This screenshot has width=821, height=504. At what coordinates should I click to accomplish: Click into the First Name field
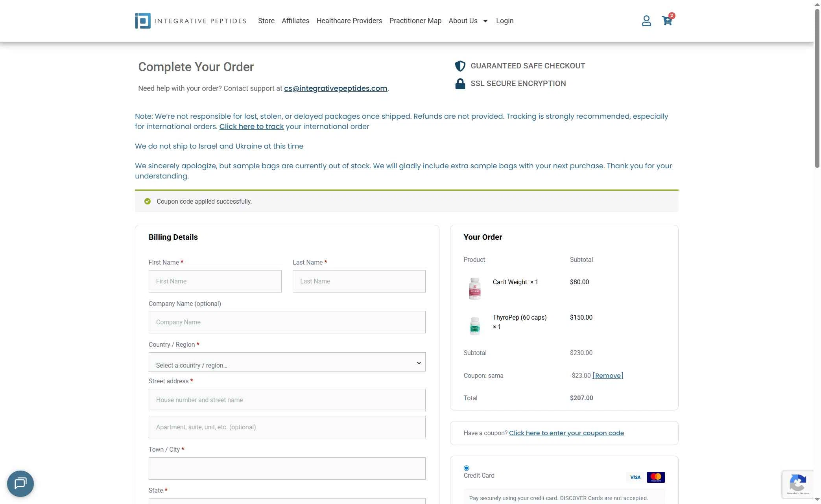215,281
